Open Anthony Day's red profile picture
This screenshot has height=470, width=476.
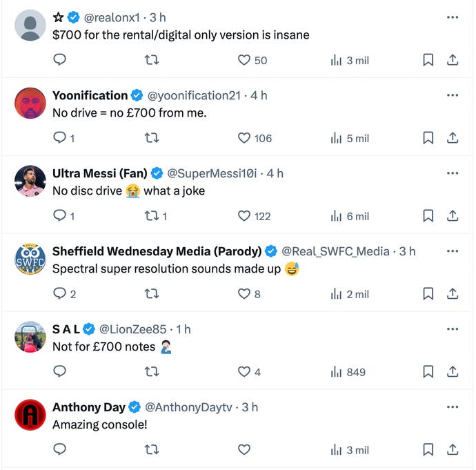[x=30, y=415]
